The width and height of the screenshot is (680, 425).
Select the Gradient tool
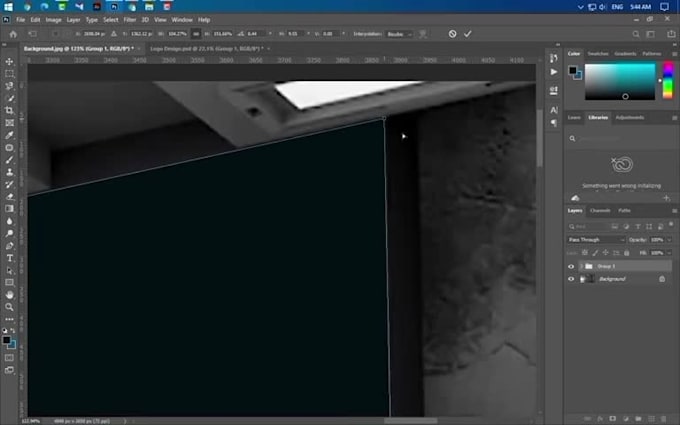click(x=9, y=209)
